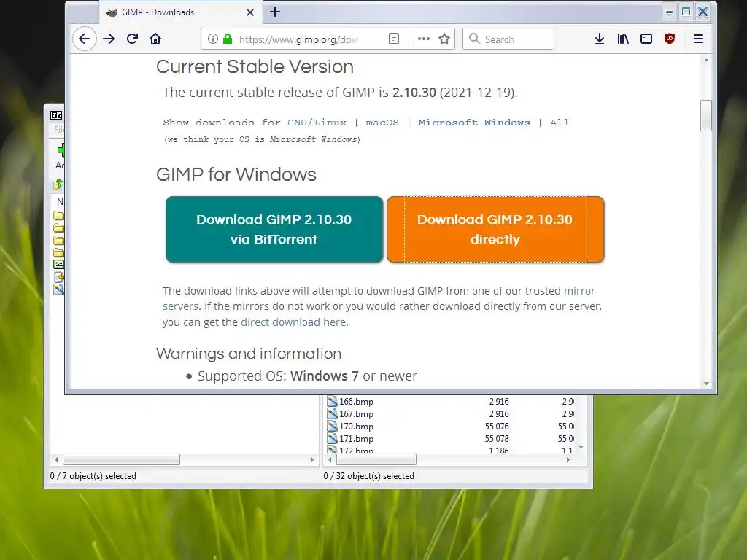Show All downloads link
Image resolution: width=747 pixels, height=560 pixels.
click(x=560, y=122)
